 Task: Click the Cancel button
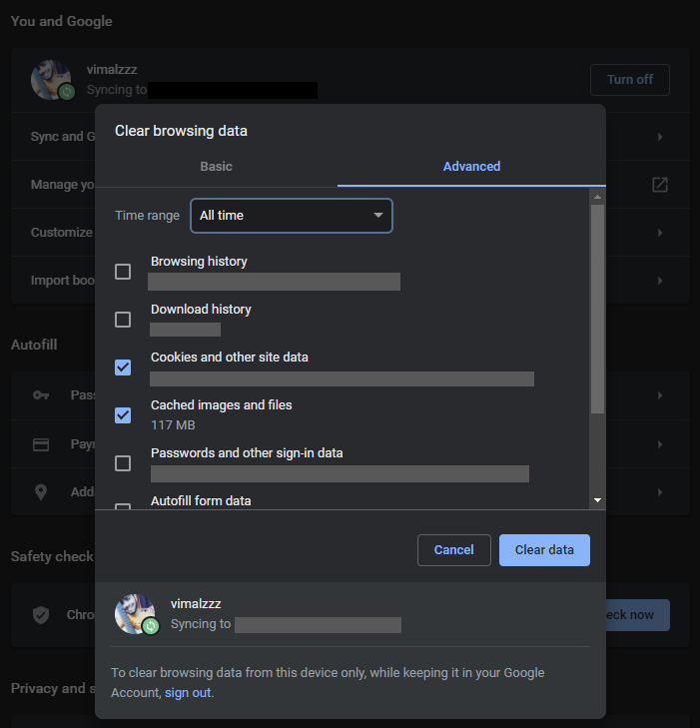tap(454, 550)
